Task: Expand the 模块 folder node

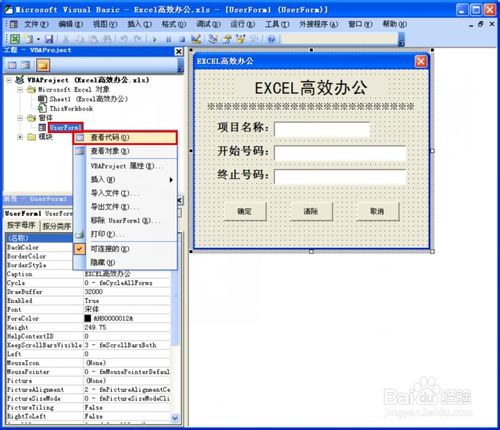Action: 20,137
